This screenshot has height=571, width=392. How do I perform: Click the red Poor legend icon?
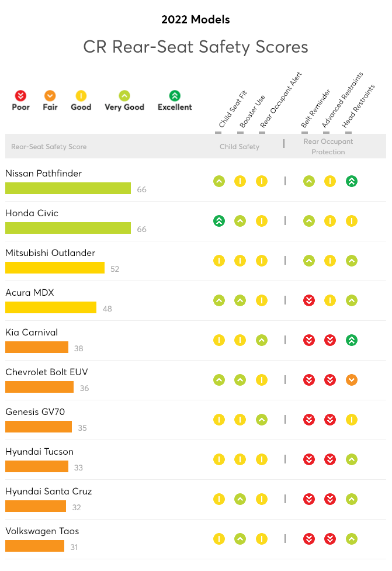[x=21, y=96]
